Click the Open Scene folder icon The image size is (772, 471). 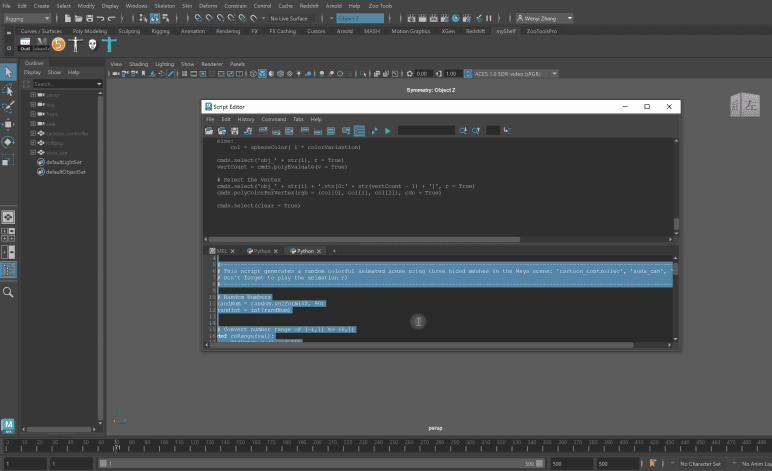(x=78, y=18)
